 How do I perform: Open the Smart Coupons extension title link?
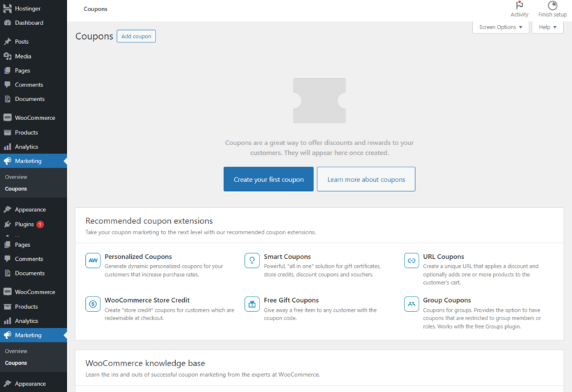click(287, 257)
